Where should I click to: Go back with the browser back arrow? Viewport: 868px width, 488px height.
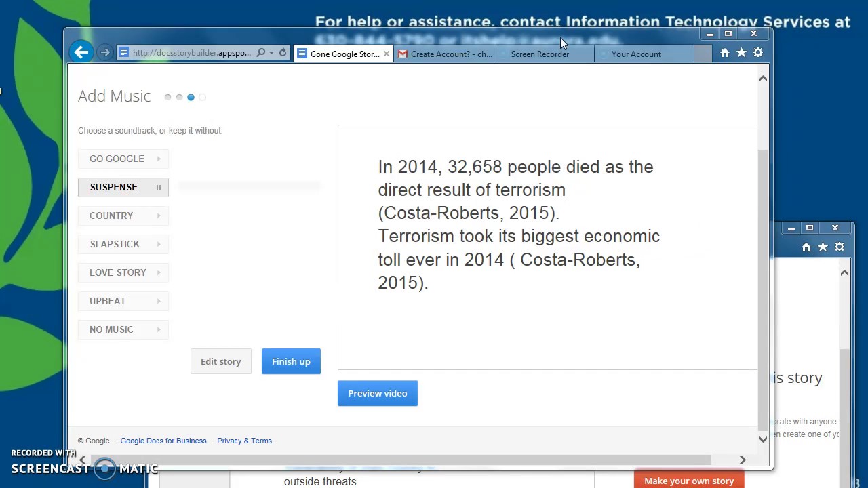(81, 52)
